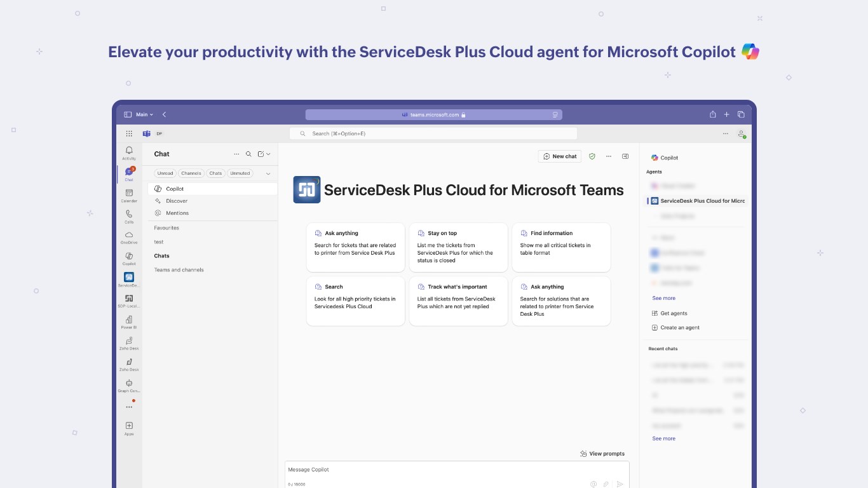Open the new chat compose dropdown arrow
Screen dimensions: 868x488
[x=268, y=154]
